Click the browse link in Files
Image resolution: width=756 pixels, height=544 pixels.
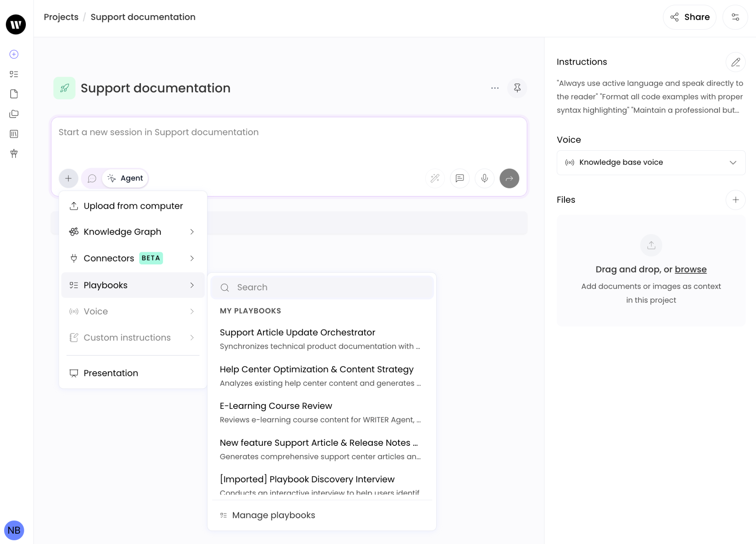pos(690,269)
